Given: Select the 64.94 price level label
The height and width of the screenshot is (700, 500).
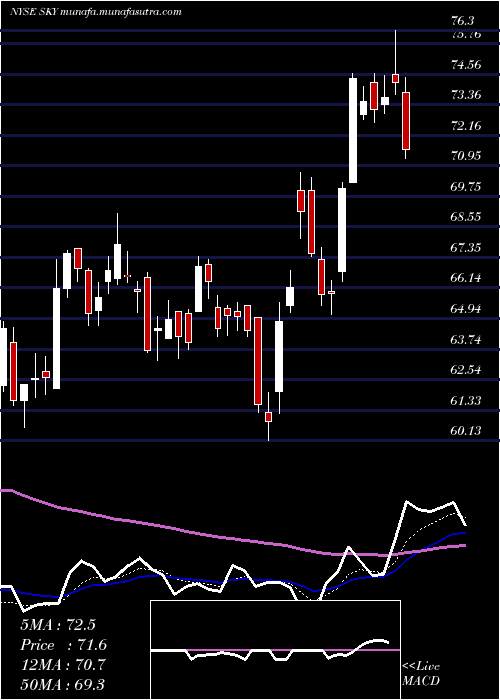Looking at the screenshot, I should [466, 309].
